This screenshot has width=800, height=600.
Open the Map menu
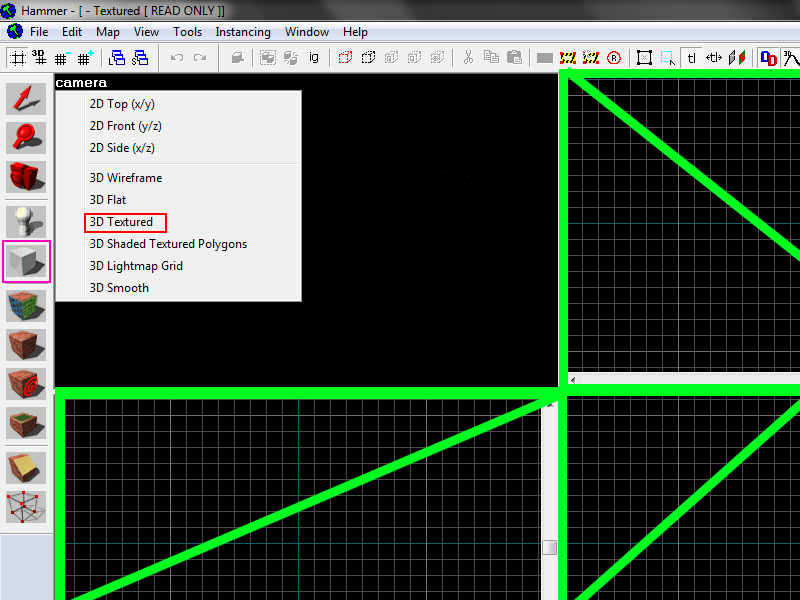(108, 32)
